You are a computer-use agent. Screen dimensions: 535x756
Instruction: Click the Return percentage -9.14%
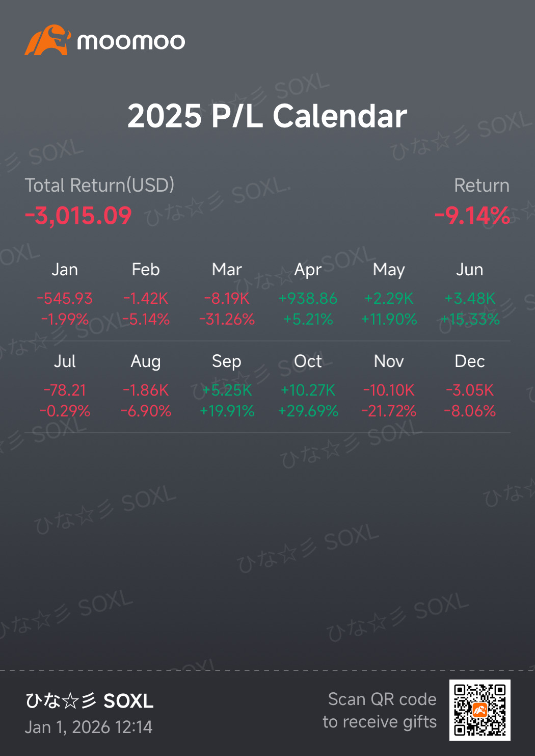[x=472, y=216]
